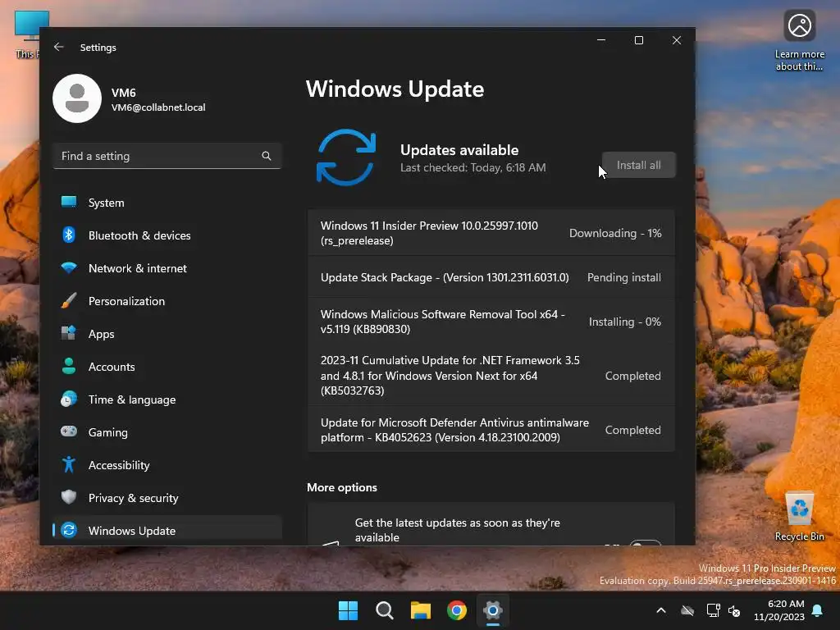Click the Time & language clock icon

pyautogui.click(x=69, y=399)
